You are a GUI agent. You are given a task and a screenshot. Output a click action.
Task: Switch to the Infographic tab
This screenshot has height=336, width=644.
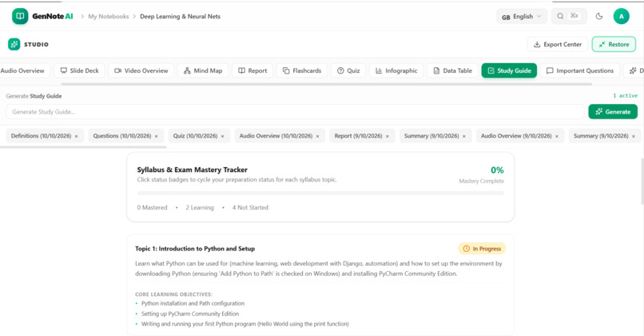click(396, 70)
